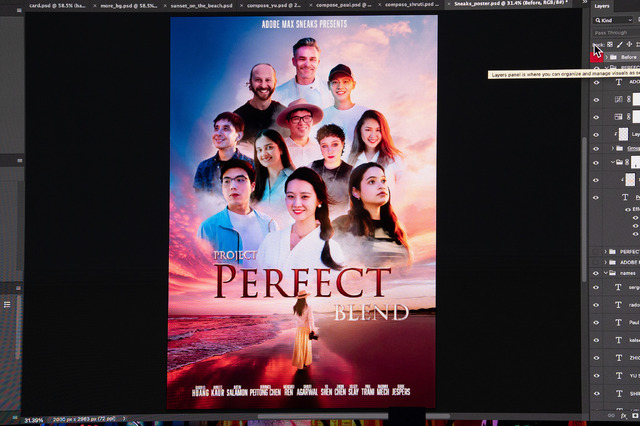Click lock transparent pixels icon
The width and height of the screenshot is (640, 426).
click(x=610, y=44)
